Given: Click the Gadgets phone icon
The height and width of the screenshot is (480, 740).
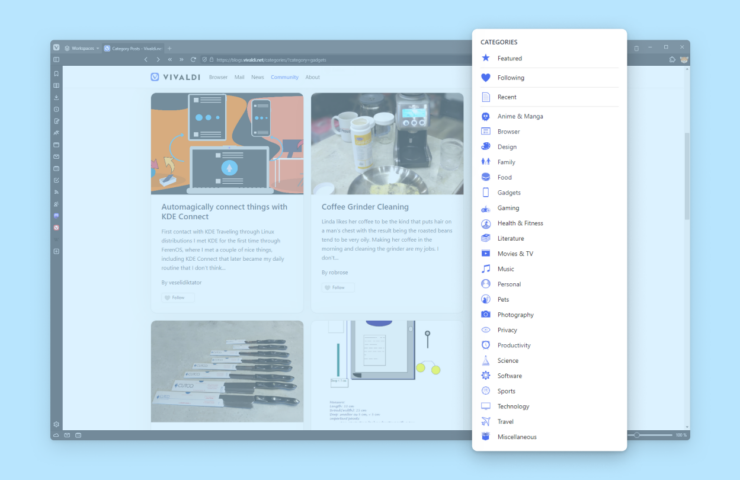Looking at the screenshot, I should (486, 193).
